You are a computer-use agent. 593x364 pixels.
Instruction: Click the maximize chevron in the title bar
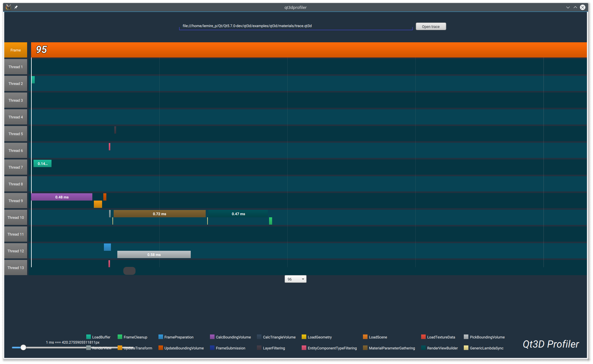pyautogui.click(x=575, y=7)
